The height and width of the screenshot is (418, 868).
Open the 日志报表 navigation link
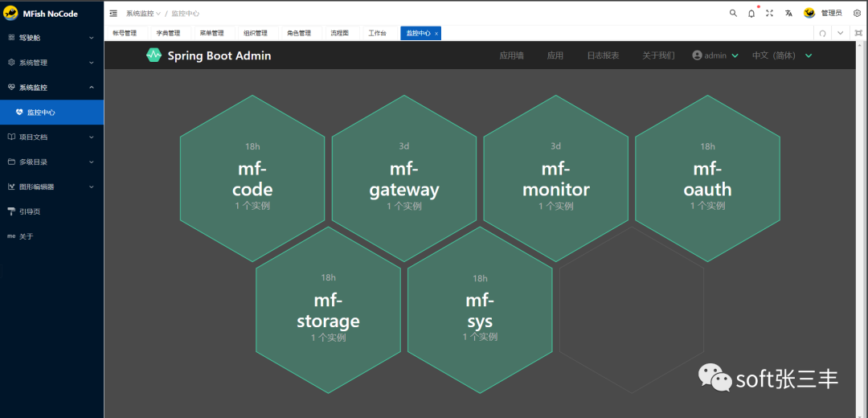603,55
